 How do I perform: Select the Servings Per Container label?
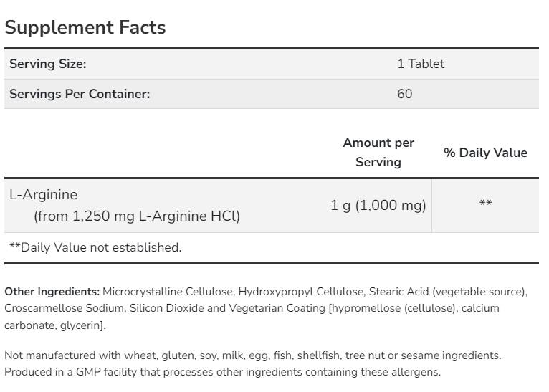[x=80, y=94]
